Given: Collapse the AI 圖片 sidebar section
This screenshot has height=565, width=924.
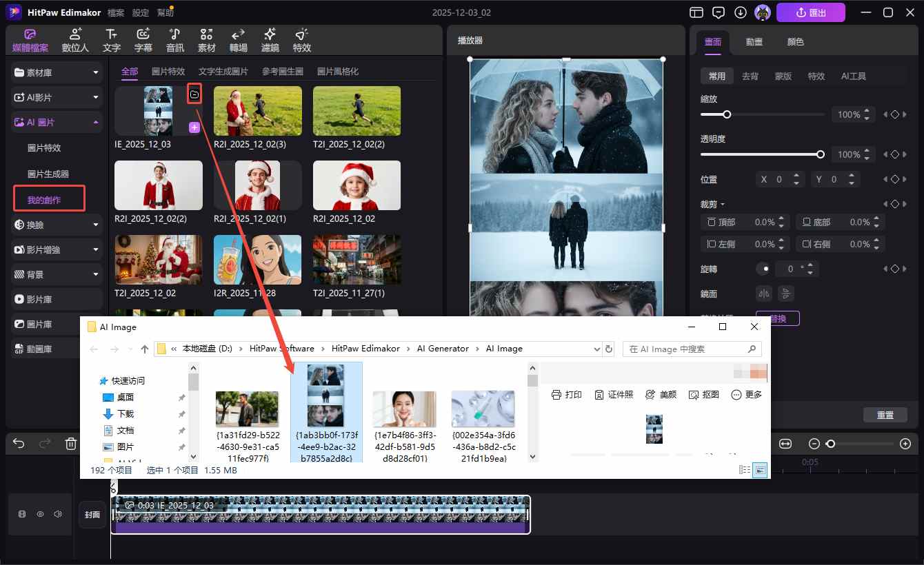Looking at the screenshot, I should click(96, 122).
